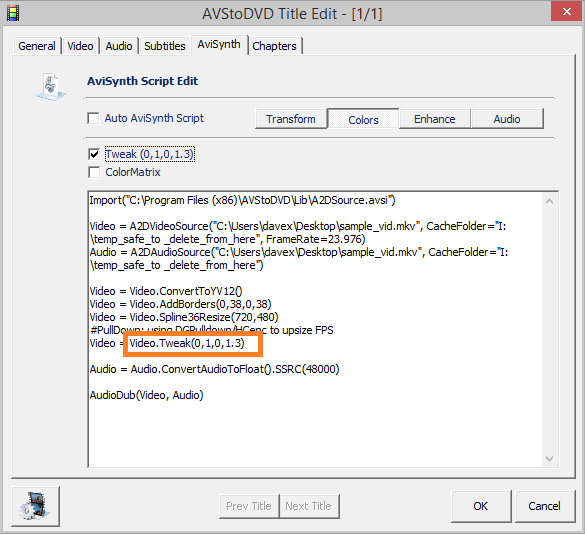This screenshot has height=534, width=585.
Task: Select the Transform filter category button
Action: tap(291, 119)
